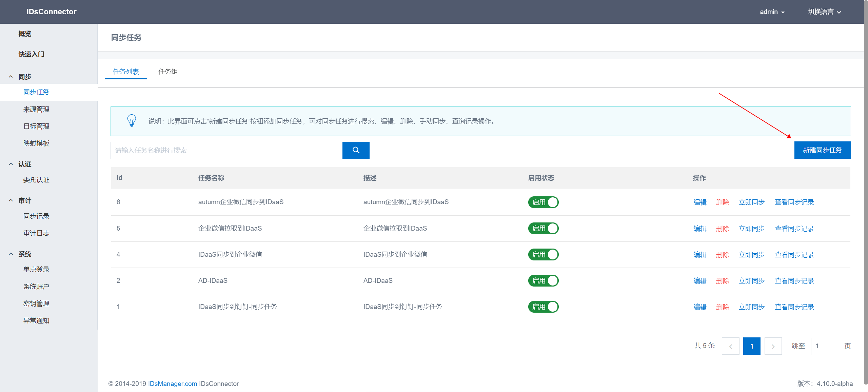868x392 pixels.
Task: Click 立即同步 for task id 1
Action: (x=752, y=307)
